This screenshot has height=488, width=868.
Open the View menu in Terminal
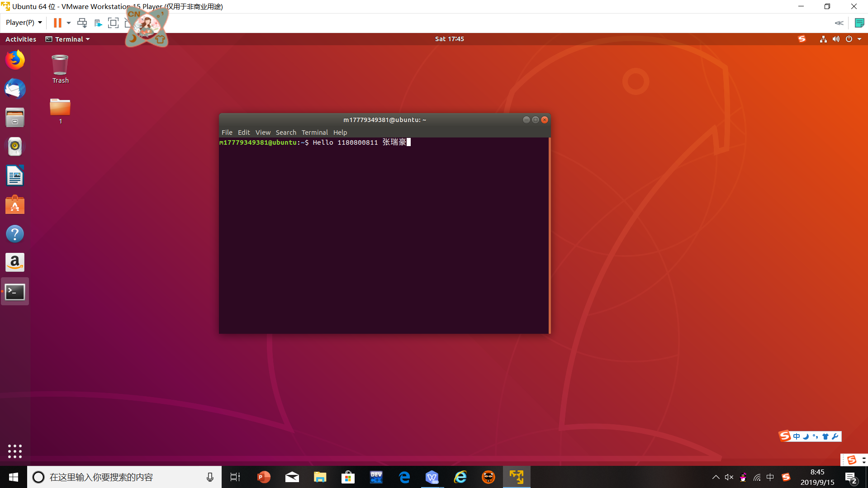[263, 133]
